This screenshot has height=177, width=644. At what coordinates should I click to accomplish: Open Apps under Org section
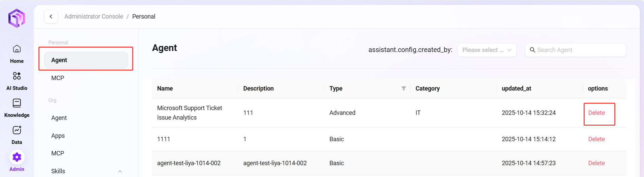coord(58,136)
